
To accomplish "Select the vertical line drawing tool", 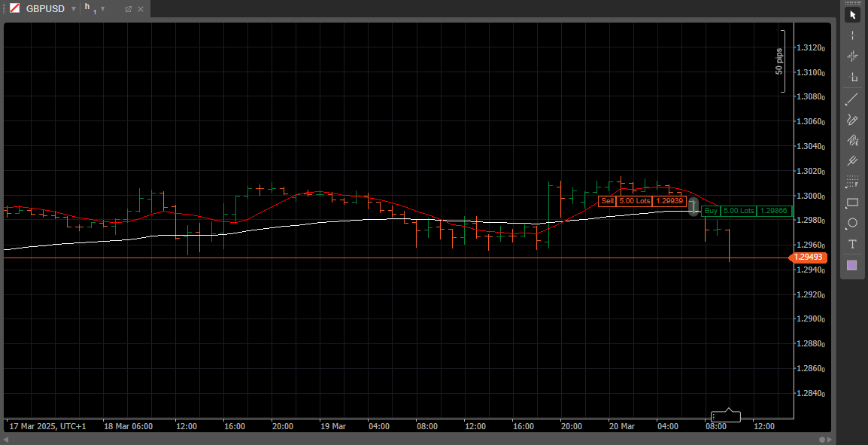I will 852,35.
